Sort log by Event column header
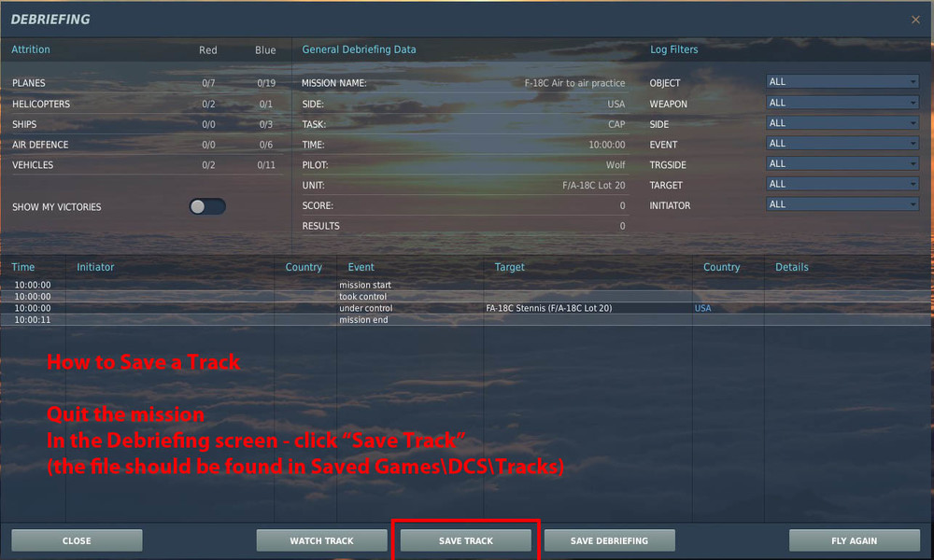This screenshot has height=560, width=934. pos(361,267)
